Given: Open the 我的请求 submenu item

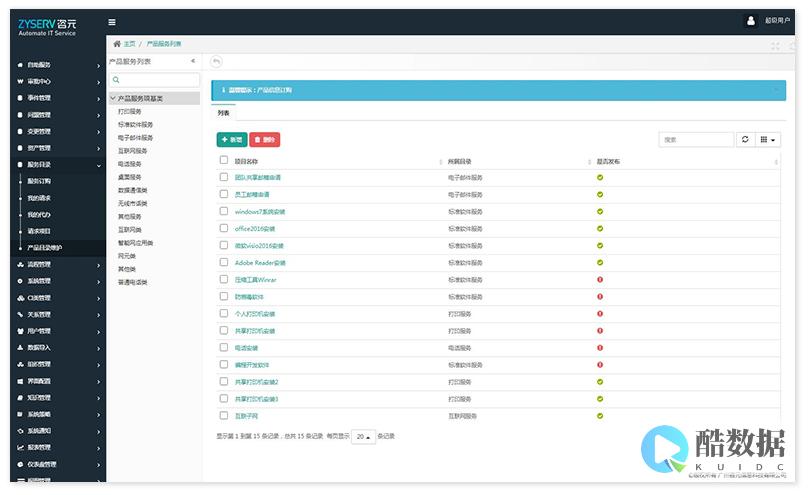Looking at the screenshot, I should [39, 198].
